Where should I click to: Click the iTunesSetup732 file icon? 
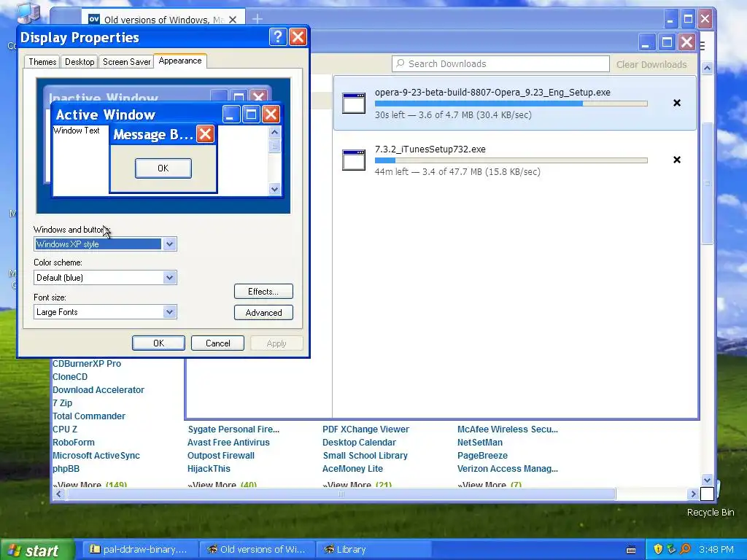pos(354,160)
